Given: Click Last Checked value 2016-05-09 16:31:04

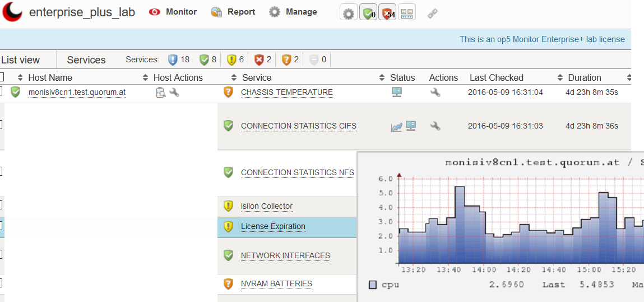Looking at the screenshot, I should point(505,92).
